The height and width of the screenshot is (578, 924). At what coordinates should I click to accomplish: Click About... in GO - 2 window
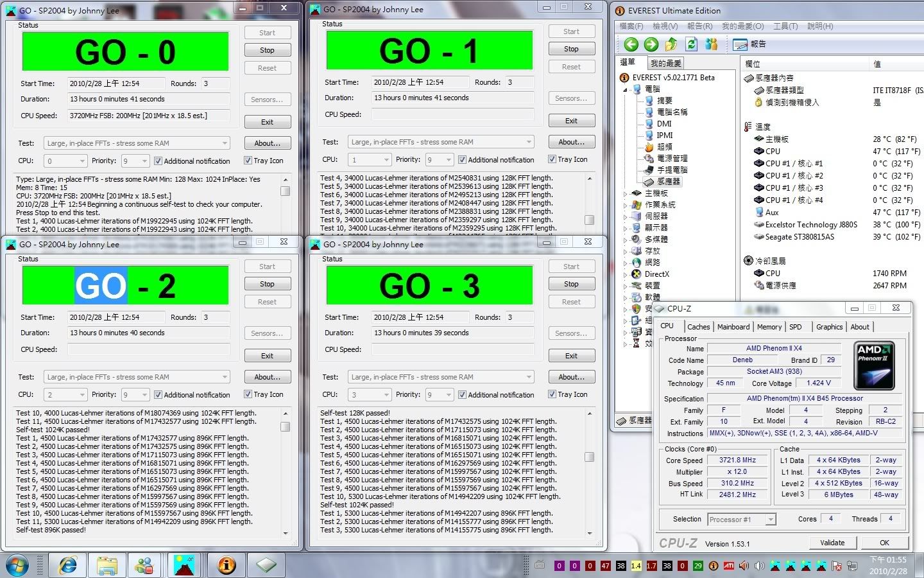(267, 377)
